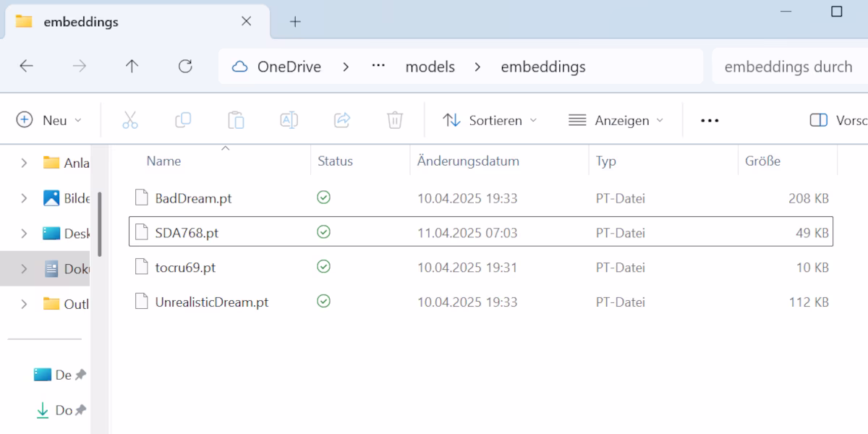Select the tocru69.pt file name
Viewport: 868px width, 434px height.
[185, 267]
